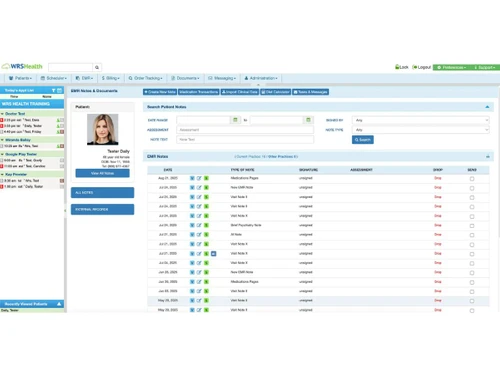Image resolution: width=500 pixels, height=375 pixels.
Task: Tick the Send checkbox for the Jun Medications Pages note
Action: pos(472,282)
